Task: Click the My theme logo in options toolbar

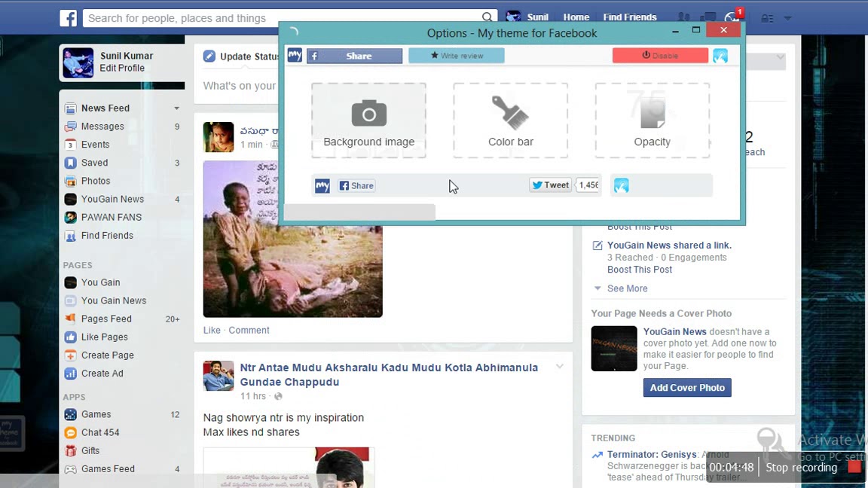Action: pyautogui.click(x=295, y=55)
